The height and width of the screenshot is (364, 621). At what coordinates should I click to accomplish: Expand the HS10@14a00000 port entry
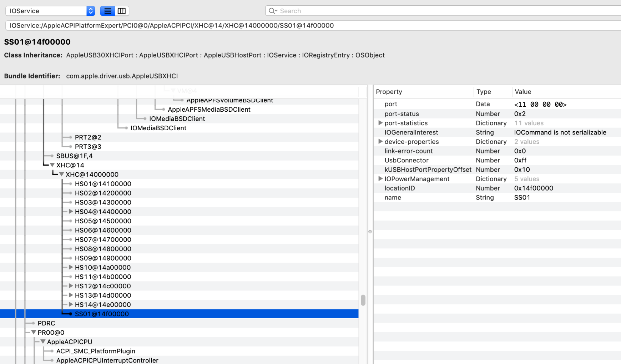coord(71,267)
